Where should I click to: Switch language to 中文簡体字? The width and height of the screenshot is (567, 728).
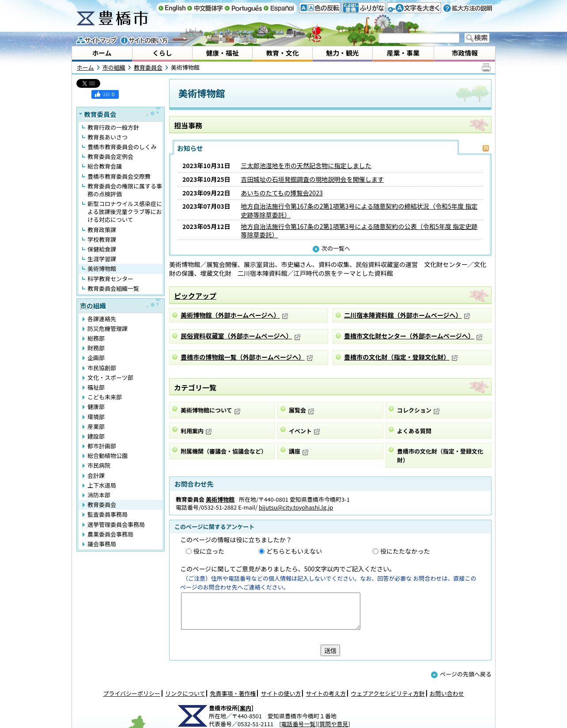(205, 8)
